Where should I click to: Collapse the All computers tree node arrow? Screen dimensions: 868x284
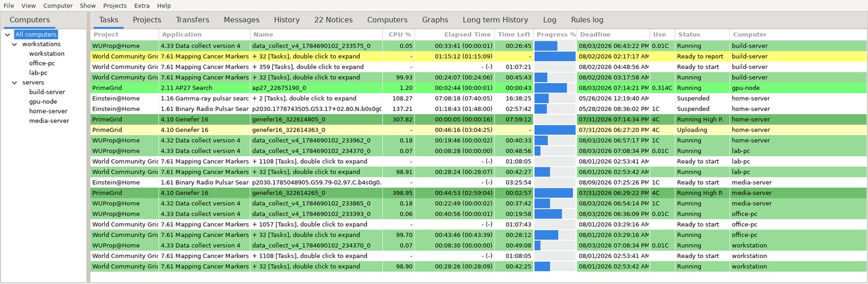tap(7, 35)
